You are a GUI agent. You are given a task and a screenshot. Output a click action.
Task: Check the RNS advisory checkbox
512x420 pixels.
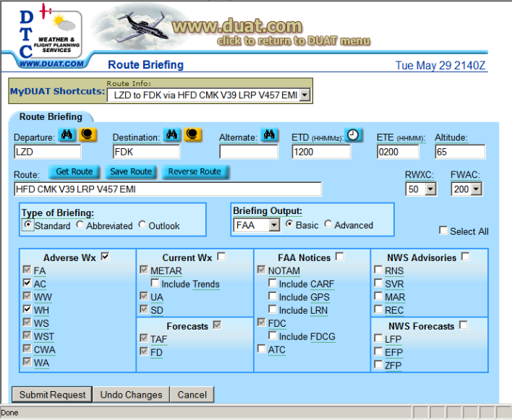pos(378,270)
